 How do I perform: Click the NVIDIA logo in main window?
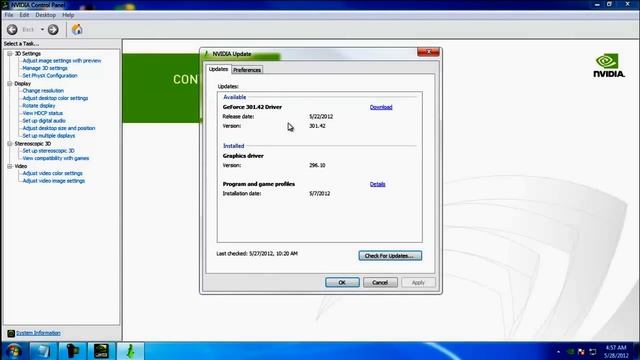(609, 65)
